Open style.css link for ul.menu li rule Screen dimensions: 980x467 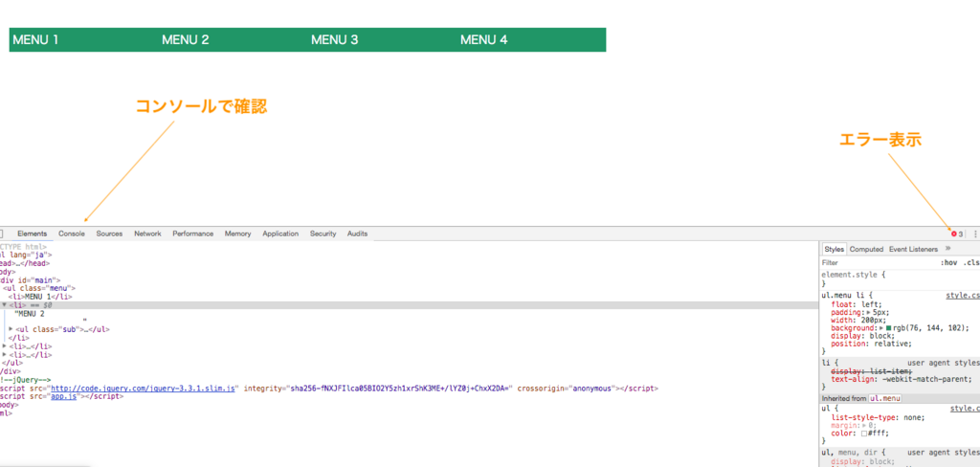(x=963, y=295)
